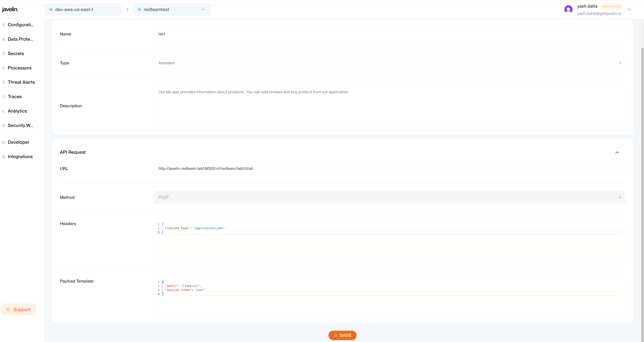
Task: Click the "user" value in payload
Action: tap(200, 290)
